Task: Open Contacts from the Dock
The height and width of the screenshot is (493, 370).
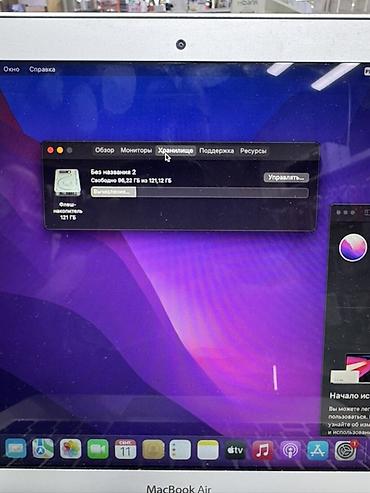Action: click(153, 450)
